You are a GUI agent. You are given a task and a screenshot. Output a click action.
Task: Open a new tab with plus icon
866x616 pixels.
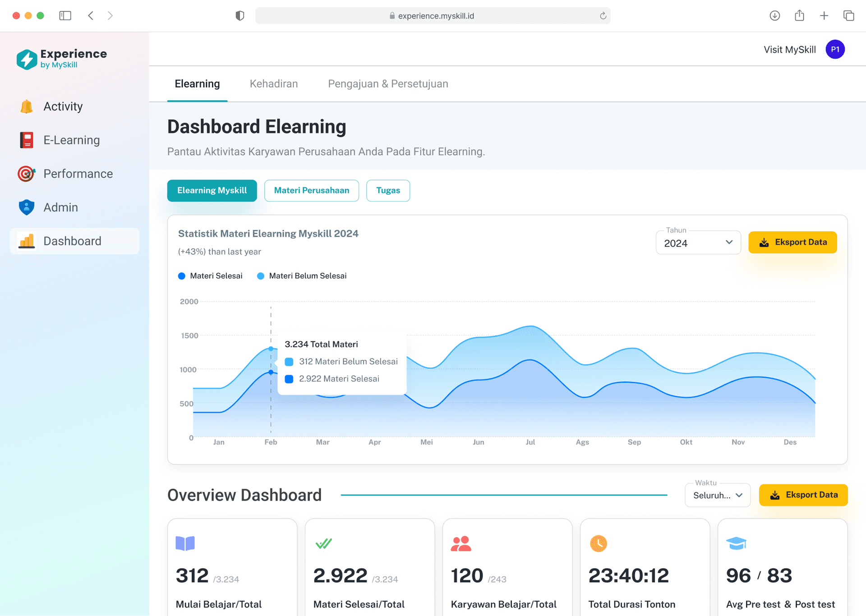pyautogui.click(x=824, y=16)
